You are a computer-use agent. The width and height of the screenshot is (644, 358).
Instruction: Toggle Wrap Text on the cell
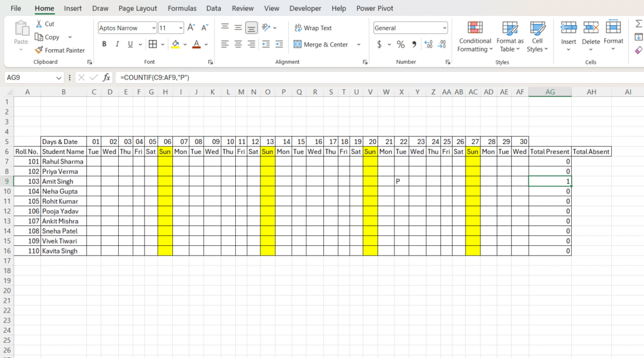click(313, 28)
